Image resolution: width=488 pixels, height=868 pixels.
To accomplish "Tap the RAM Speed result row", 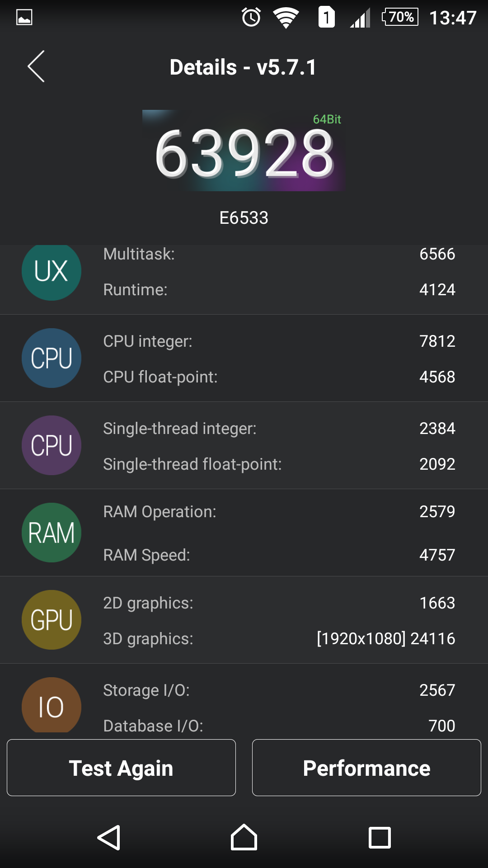I will click(x=279, y=555).
